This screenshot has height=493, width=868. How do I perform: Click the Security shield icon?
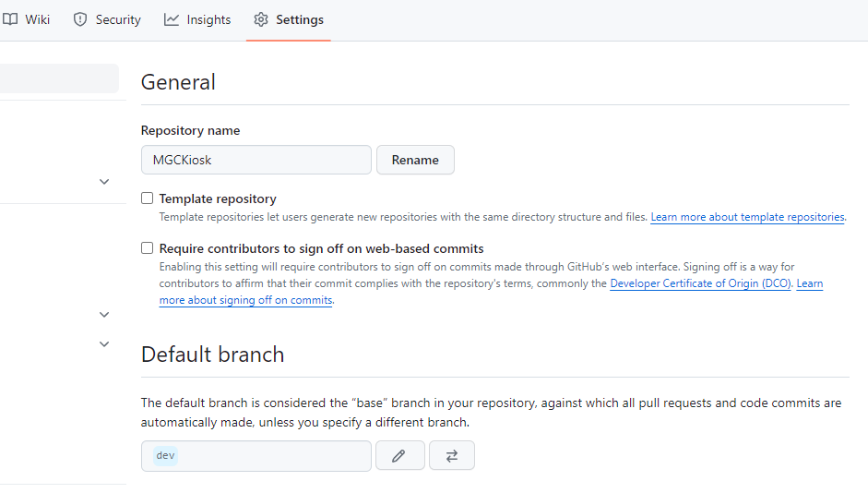tap(80, 19)
